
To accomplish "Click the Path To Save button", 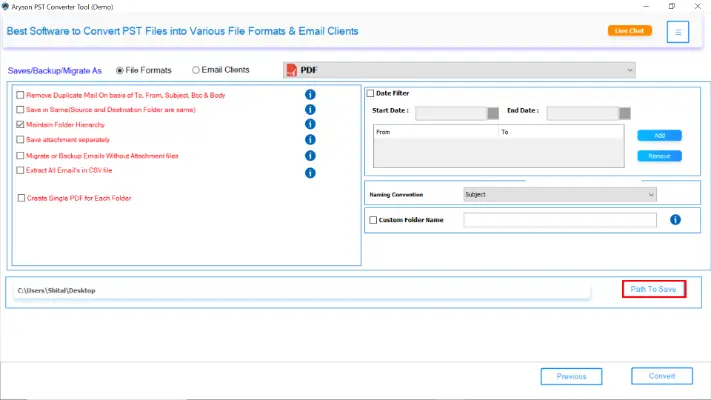I will 653,289.
